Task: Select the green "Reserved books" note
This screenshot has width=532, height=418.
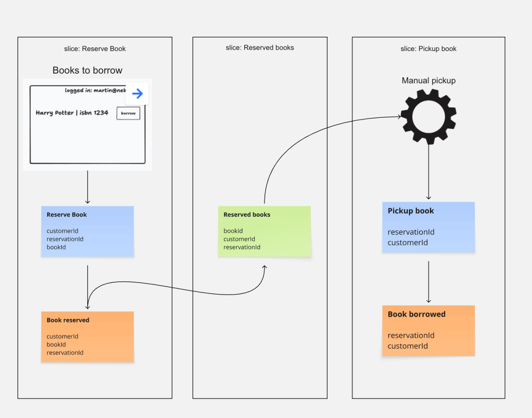Action: click(x=264, y=231)
